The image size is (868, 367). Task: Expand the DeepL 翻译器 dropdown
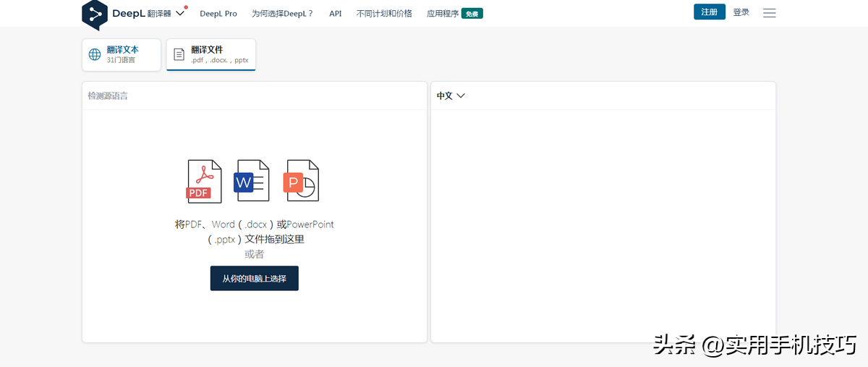[180, 13]
